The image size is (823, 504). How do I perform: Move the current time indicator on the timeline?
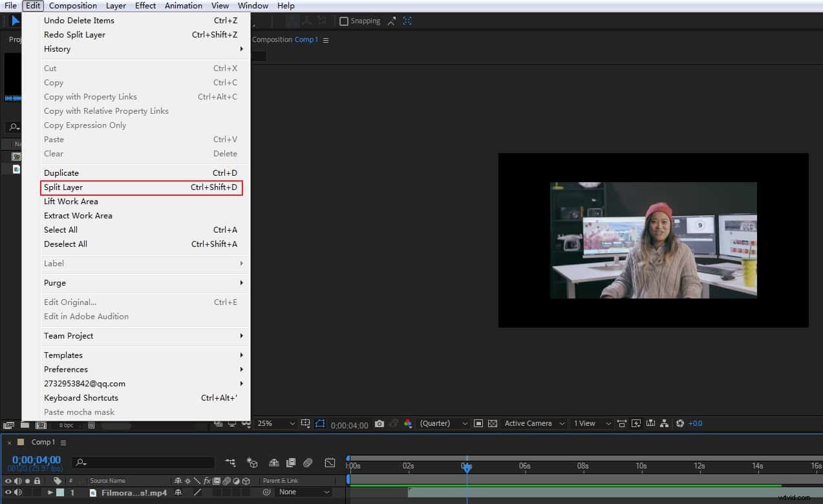coord(467,465)
